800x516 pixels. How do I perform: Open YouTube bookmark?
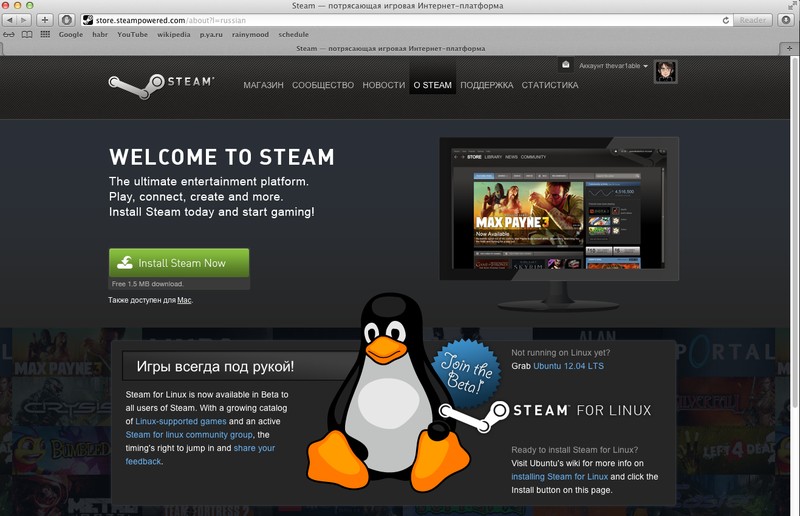[x=133, y=35]
